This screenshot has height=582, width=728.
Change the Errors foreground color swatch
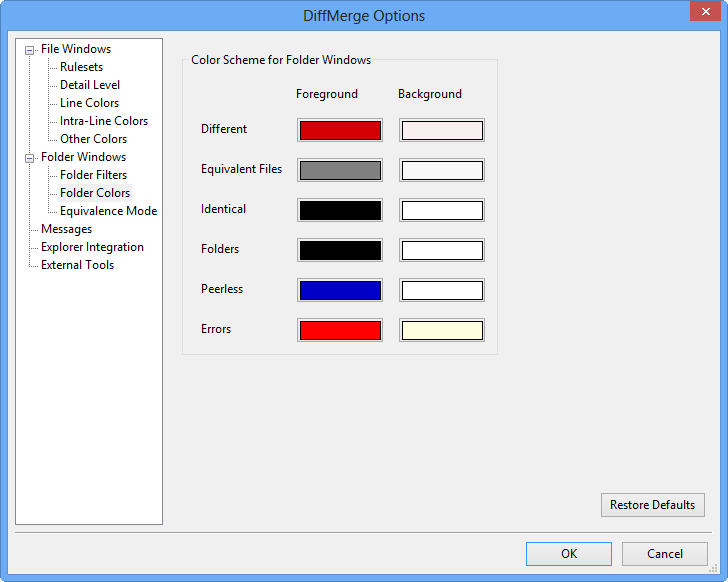click(340, 330)
